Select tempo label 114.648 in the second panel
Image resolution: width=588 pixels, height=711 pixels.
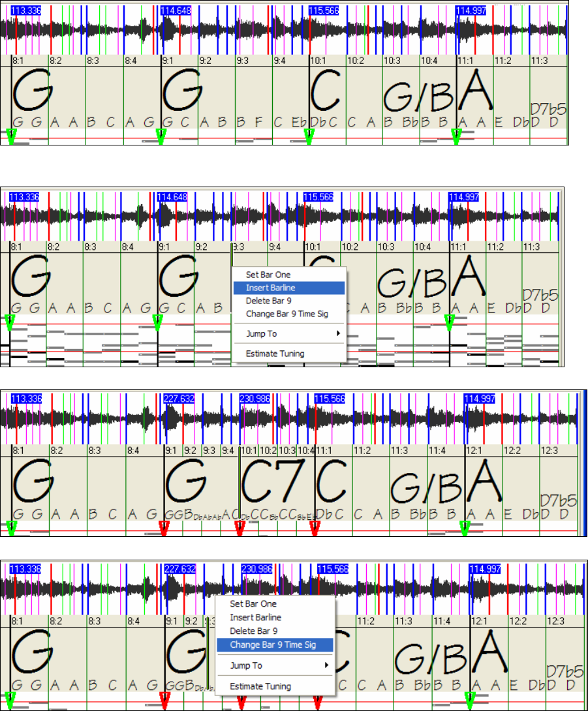click(172, 197)
